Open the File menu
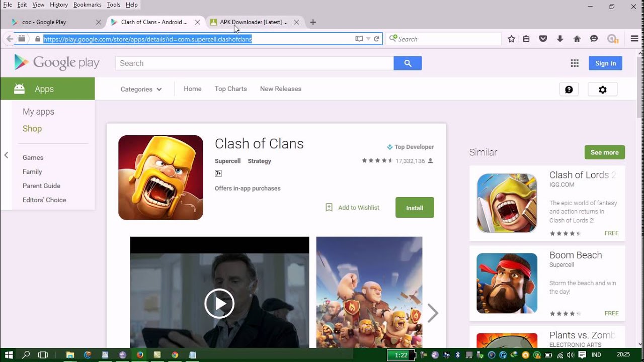 pyautogui.click(x=8, y=5)
